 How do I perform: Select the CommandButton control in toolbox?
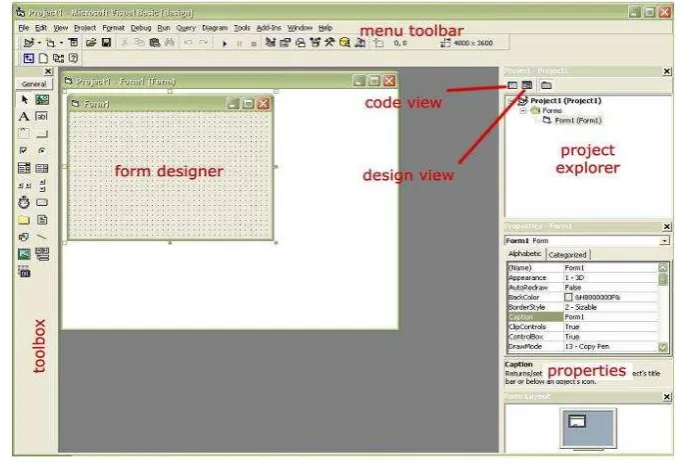pyautogui.click(x=42, y=134)
